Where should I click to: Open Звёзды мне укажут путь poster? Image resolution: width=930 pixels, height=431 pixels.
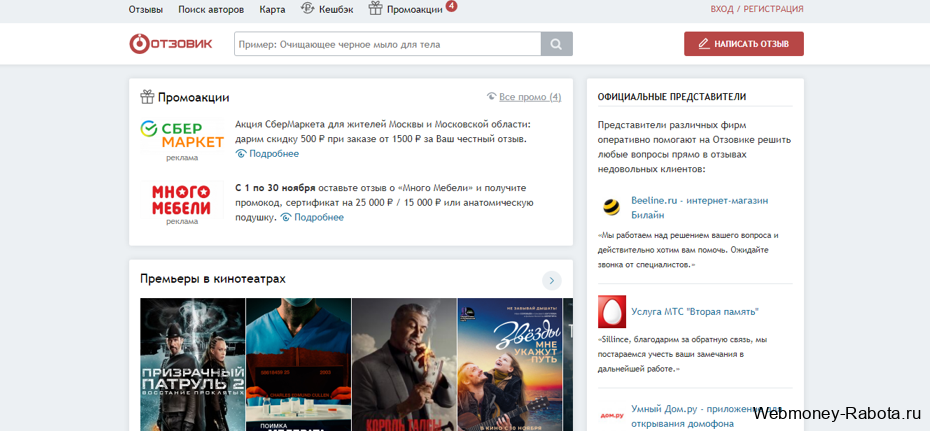coord(509,364)
